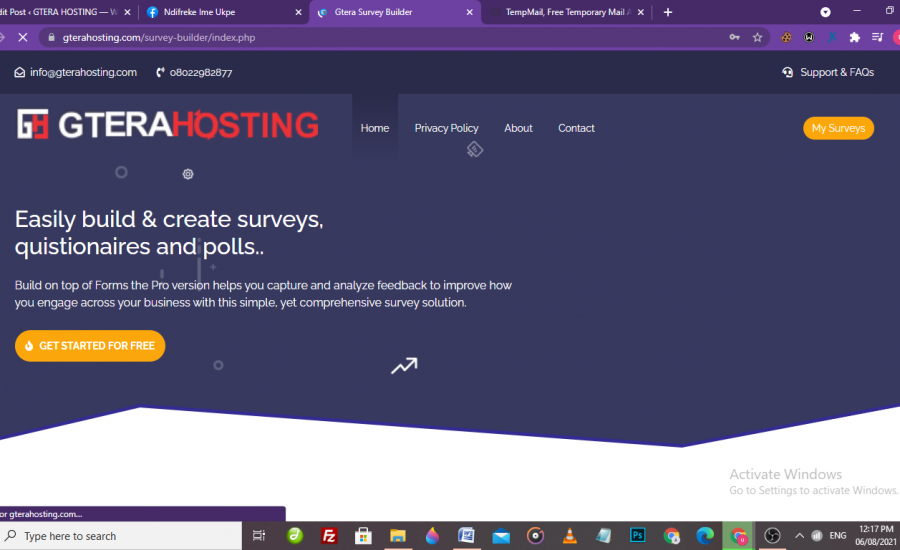Screen dimensions: 900x550
Task: Open Photoshop from the taskbar
Action: 638,536
